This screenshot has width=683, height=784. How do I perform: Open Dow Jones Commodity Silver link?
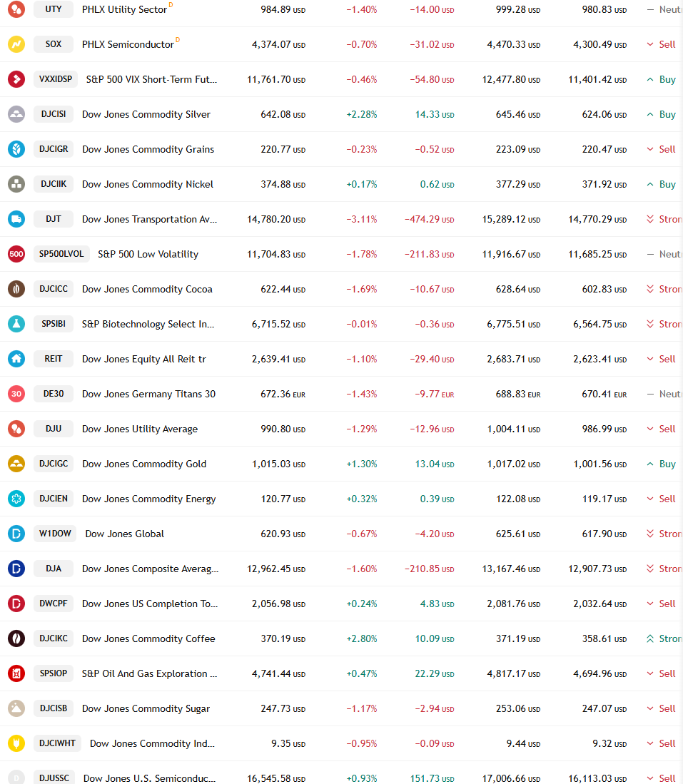pos(146,115)
